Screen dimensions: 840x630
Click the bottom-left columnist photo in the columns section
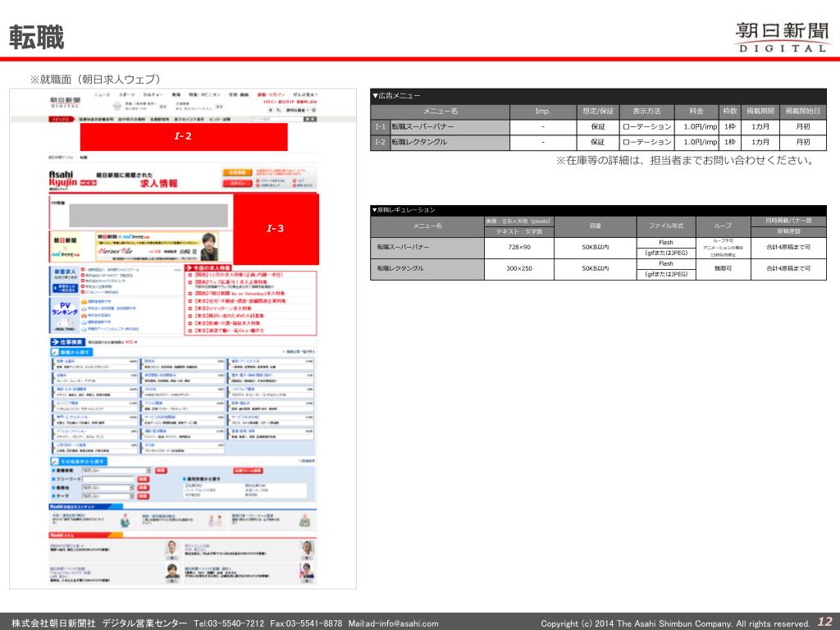pos(171,572)
